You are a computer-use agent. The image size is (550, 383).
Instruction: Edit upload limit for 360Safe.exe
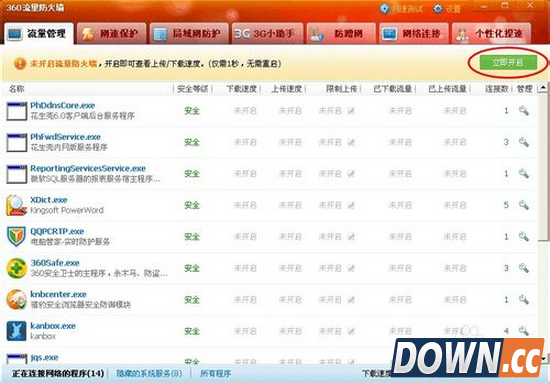click(351, 268)
